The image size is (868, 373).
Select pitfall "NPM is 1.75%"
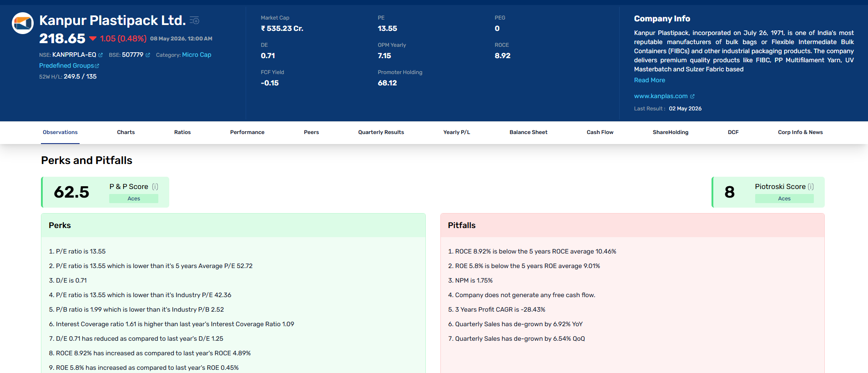coord(470,280)
